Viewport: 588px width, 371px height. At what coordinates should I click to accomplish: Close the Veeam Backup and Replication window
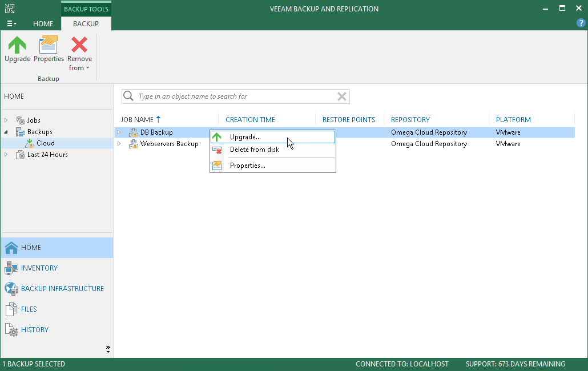[x=579, y=8]
